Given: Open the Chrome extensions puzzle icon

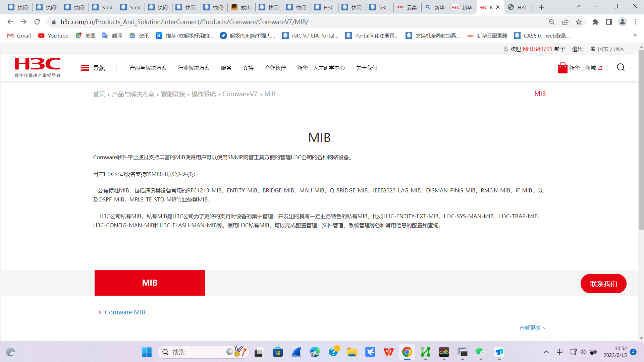Looking at the screenshot, I should [x=595, y=22].
